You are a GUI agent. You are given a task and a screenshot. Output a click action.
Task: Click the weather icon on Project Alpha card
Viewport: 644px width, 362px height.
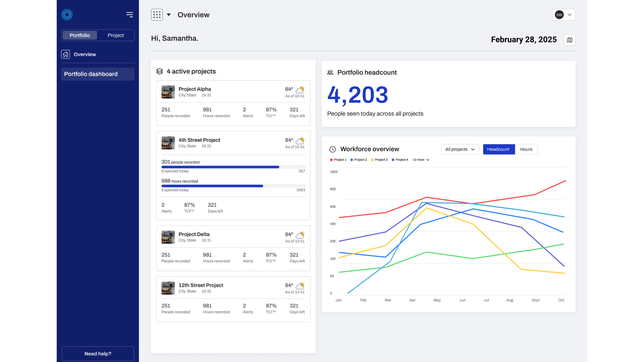click(300, 90)
